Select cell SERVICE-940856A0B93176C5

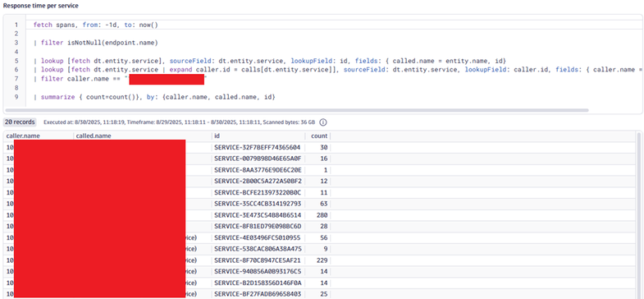point(258,271)
